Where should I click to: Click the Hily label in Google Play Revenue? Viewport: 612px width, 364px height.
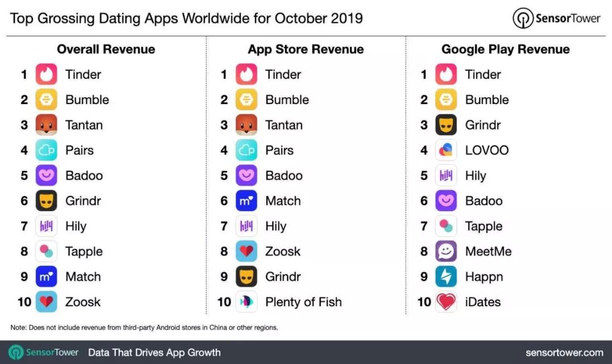pos(475,175)
